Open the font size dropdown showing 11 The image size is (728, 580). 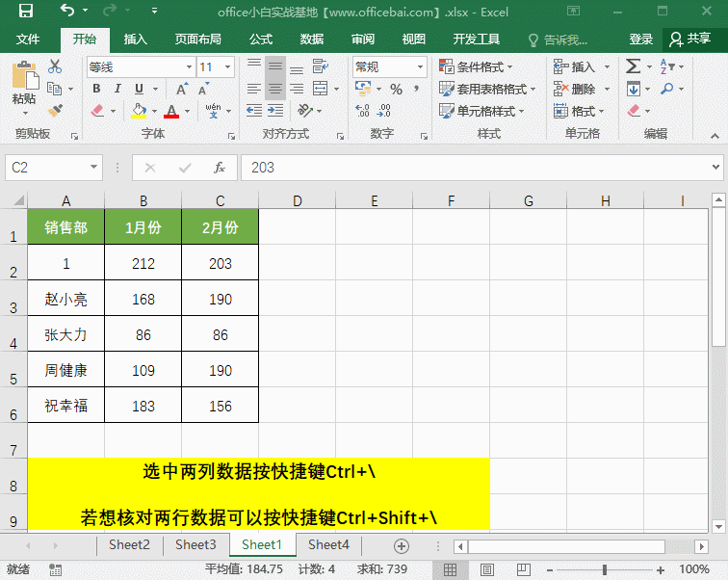point(228,67)
